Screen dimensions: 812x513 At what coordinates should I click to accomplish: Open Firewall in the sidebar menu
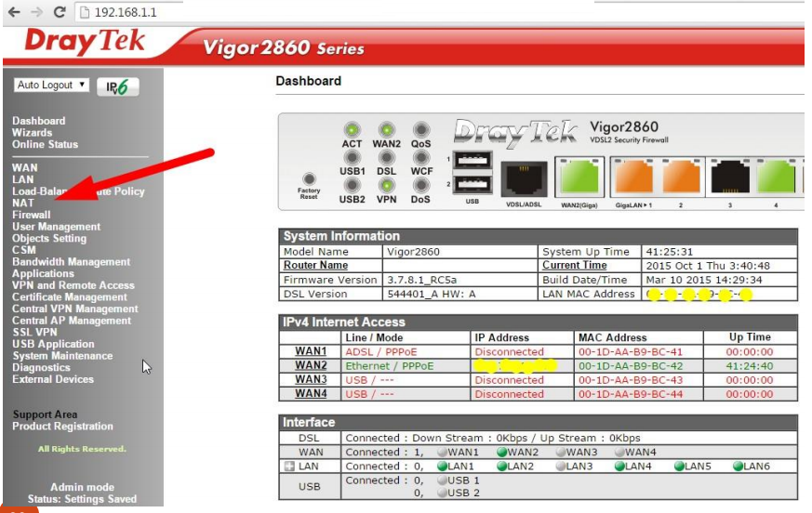(32, 215)
